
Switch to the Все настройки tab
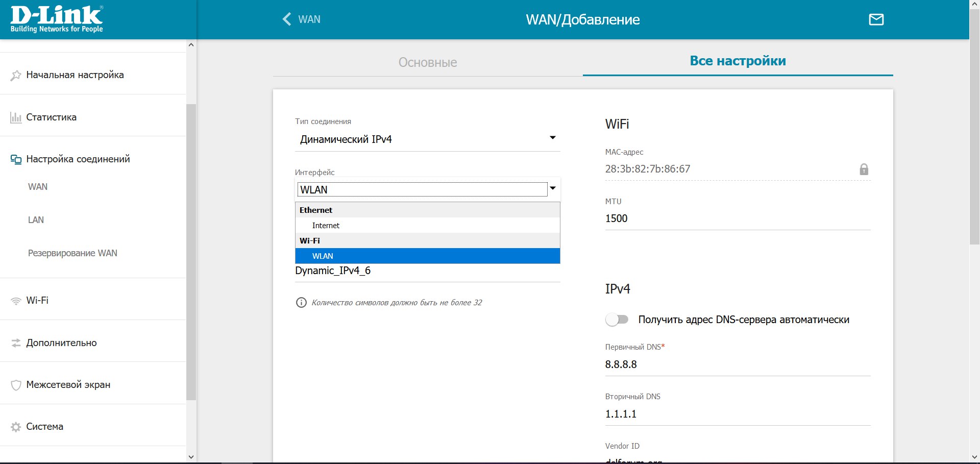[x=738, y=61]
